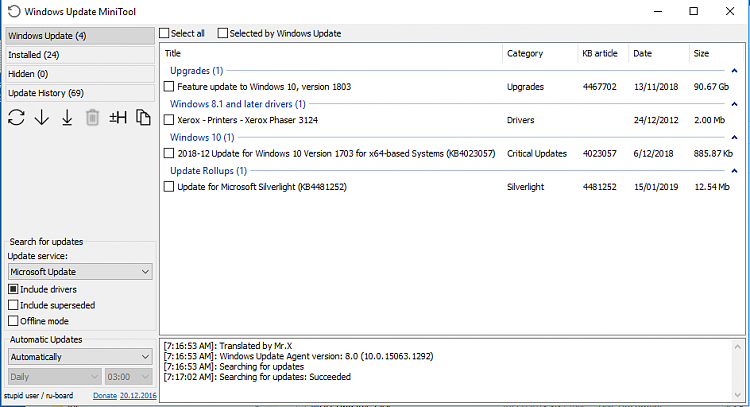The image size is (750, 407).
Task: Open the Automatic Updates Automatically dropdown
Action: [80, 357]
